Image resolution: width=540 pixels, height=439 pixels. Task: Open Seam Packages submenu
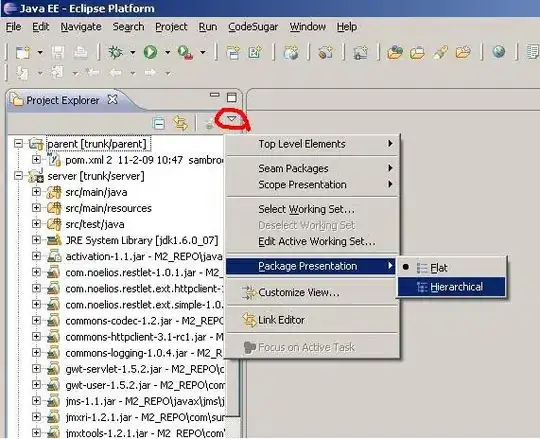(312, 168)
